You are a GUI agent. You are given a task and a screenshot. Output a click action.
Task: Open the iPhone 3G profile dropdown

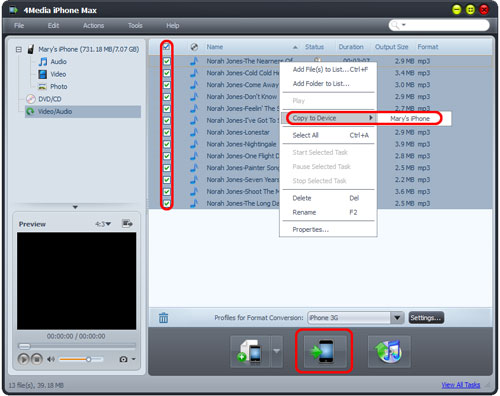point(397,318)
